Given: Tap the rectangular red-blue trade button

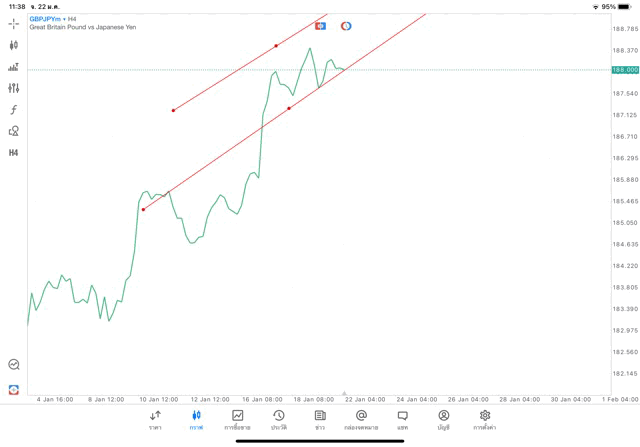Looking at the screenshot, I should tap(320, 26).
